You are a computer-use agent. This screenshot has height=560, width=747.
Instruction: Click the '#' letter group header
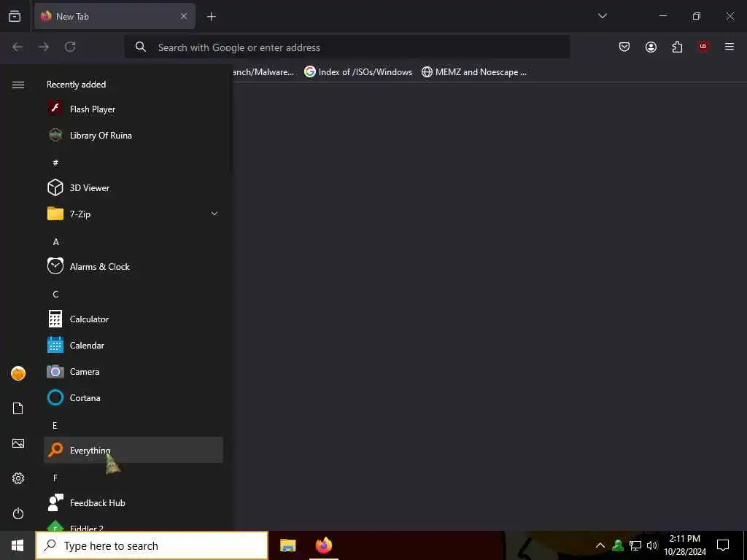(55, 163)
